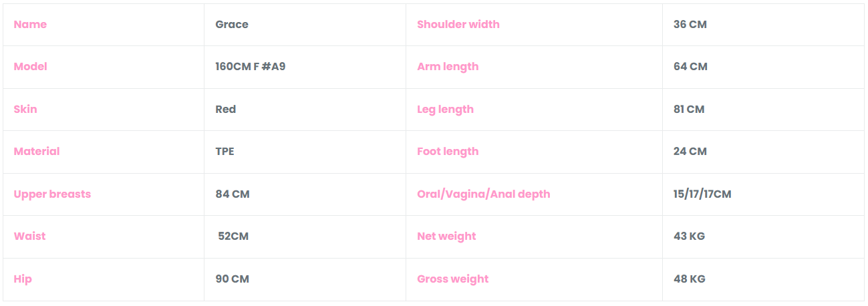Click the TPE material value
This screenshot has height=306, width=868.
[x=225, y=152]
